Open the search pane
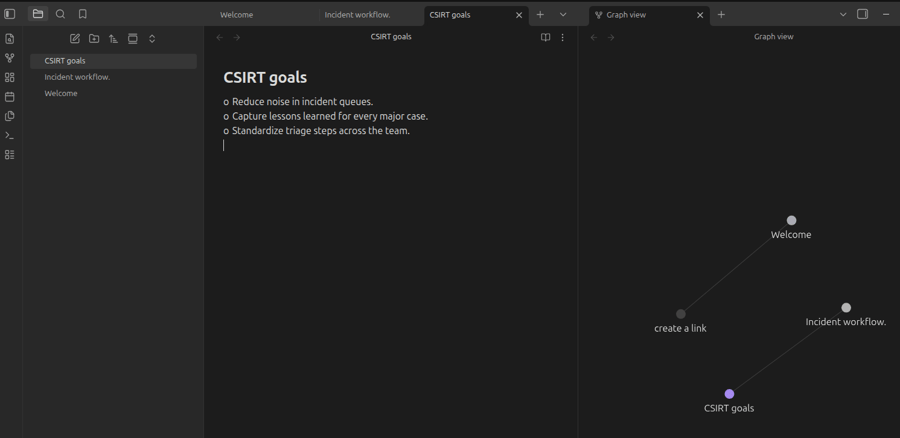The width and height of the screenshot is (900, 438). pos(60,14)
